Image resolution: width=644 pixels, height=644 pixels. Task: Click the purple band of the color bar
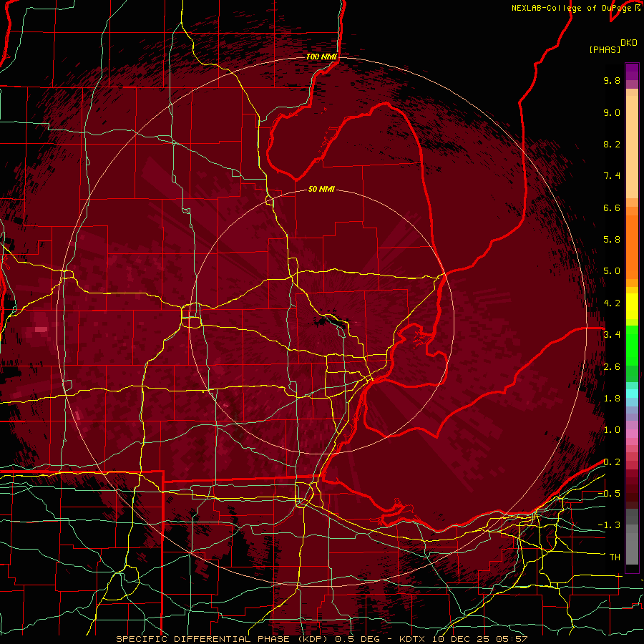point(632,72)
